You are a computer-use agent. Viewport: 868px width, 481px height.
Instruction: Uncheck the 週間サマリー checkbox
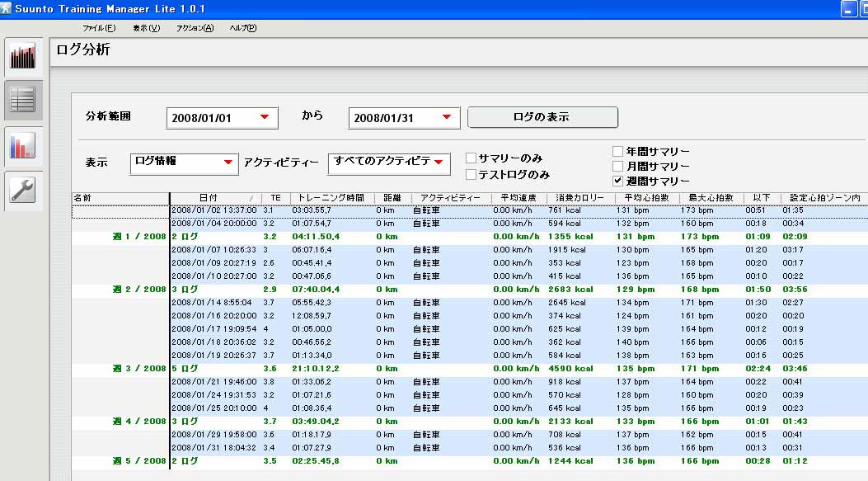[x=617, y=182]
